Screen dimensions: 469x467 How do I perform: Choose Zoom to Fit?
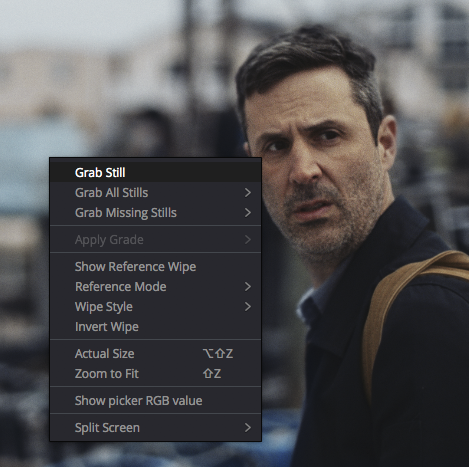pyautogui.click(x=155, y=374)
